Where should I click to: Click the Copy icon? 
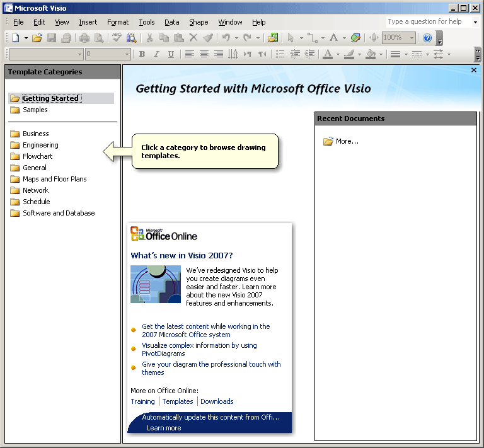164,38
